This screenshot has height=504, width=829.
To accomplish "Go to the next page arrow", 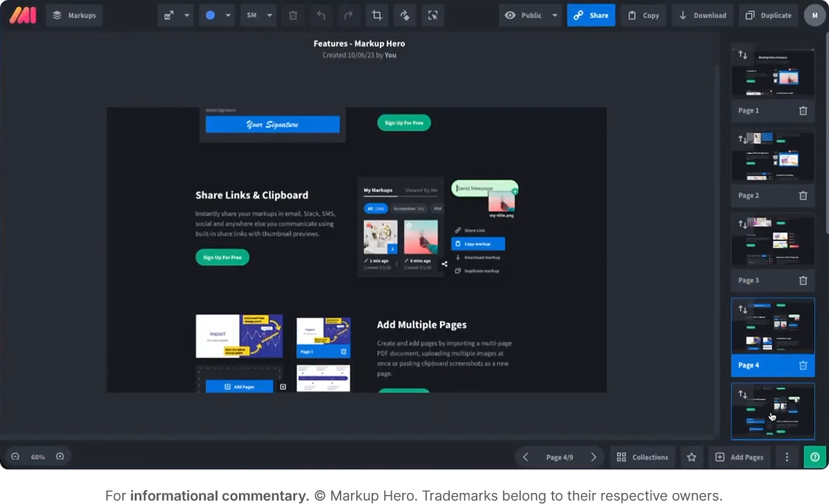I will (593, 457).
